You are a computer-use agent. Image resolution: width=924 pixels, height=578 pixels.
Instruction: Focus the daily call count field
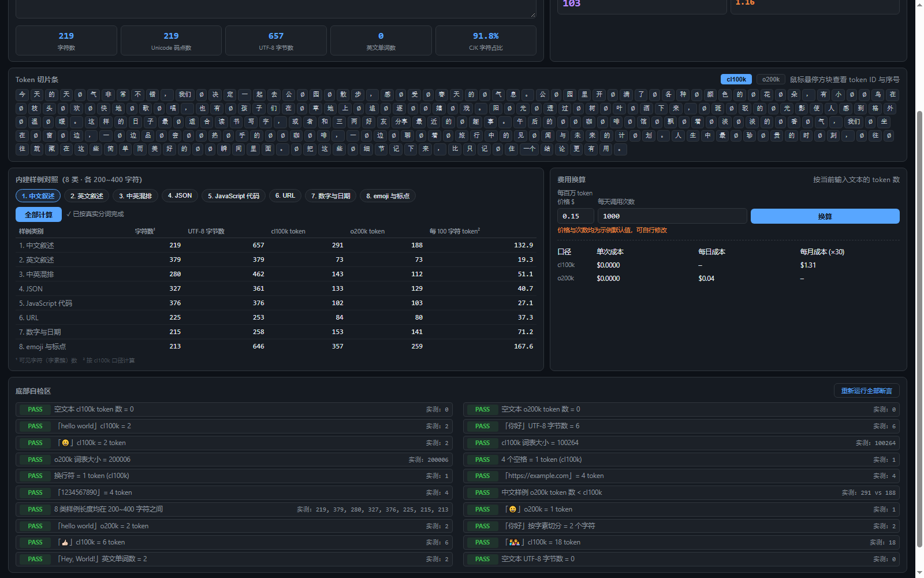coord(672,216)
